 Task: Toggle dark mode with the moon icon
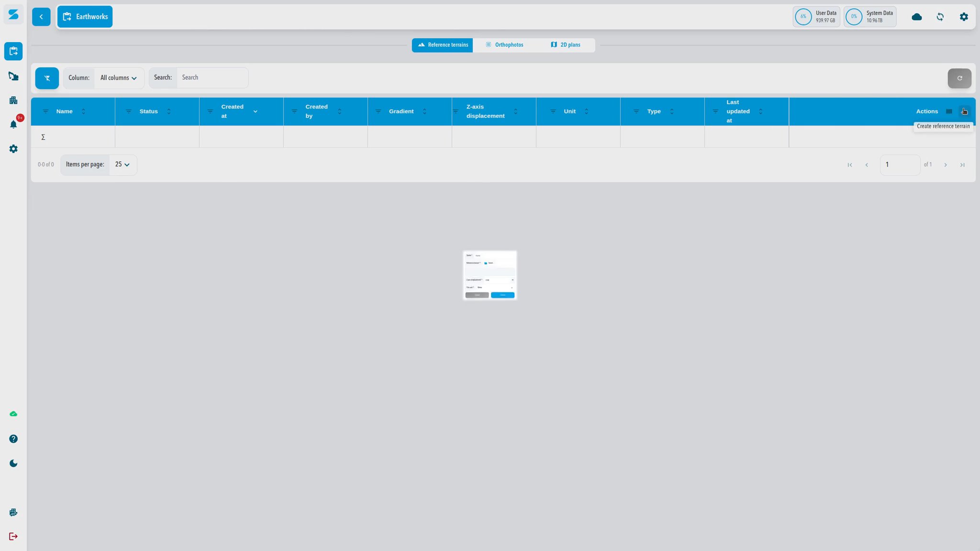point(13,463)
